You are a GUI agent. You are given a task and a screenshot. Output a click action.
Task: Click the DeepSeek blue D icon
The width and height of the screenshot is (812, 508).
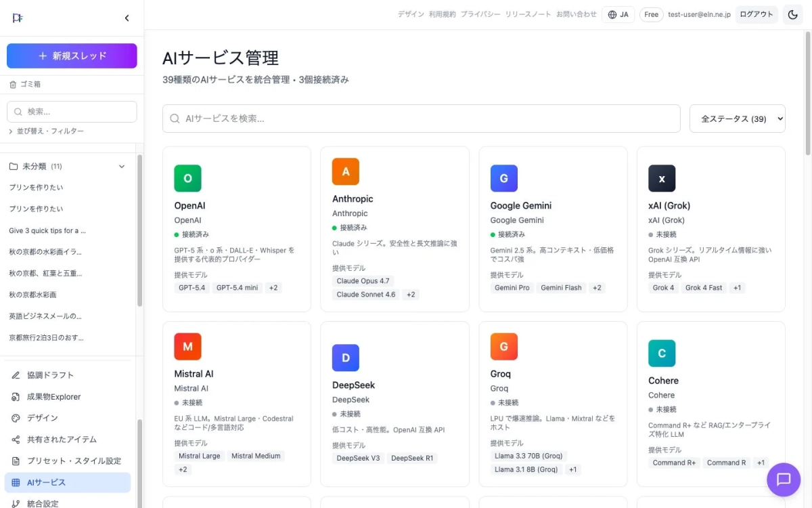point(346,358)
